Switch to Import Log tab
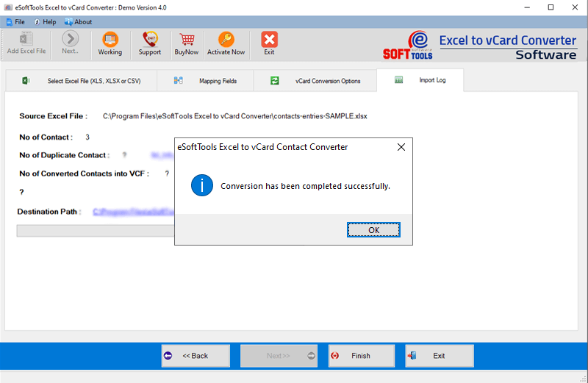Screen dimensions: 588x383 420,80
